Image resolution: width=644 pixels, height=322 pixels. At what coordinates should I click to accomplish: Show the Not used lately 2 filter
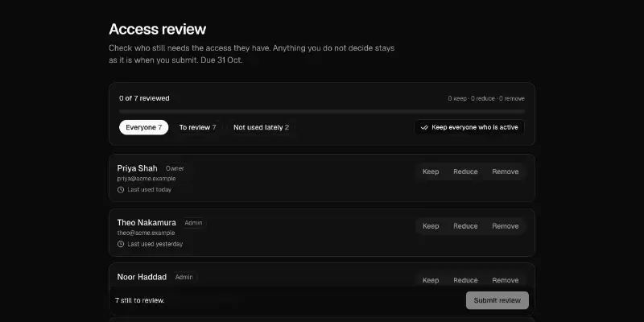click(x=261, y=127)
